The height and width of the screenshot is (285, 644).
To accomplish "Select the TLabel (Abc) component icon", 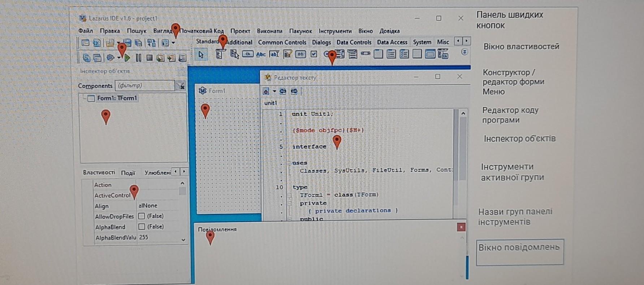I will point(261,54).
